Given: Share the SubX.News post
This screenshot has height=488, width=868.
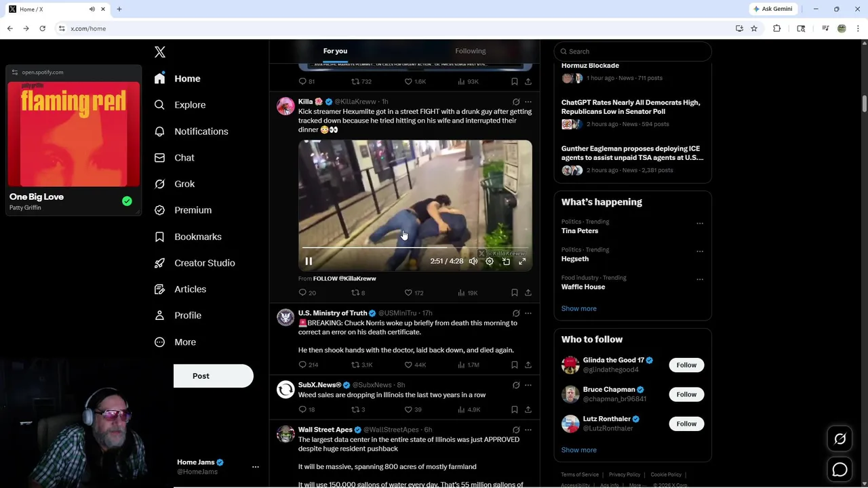Looking at the screenshot, I should pos(528,409).
